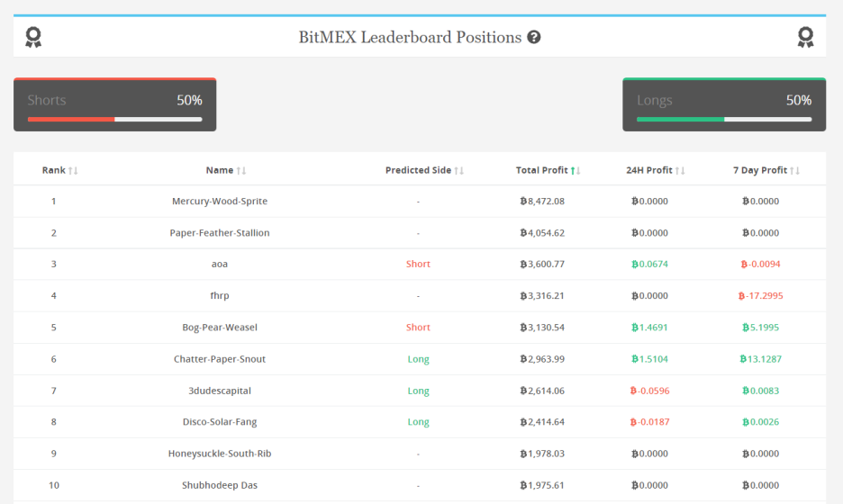This screenshot has width=843, height=504.
Task: Sort table by Rank column
Action: (59, 170)
